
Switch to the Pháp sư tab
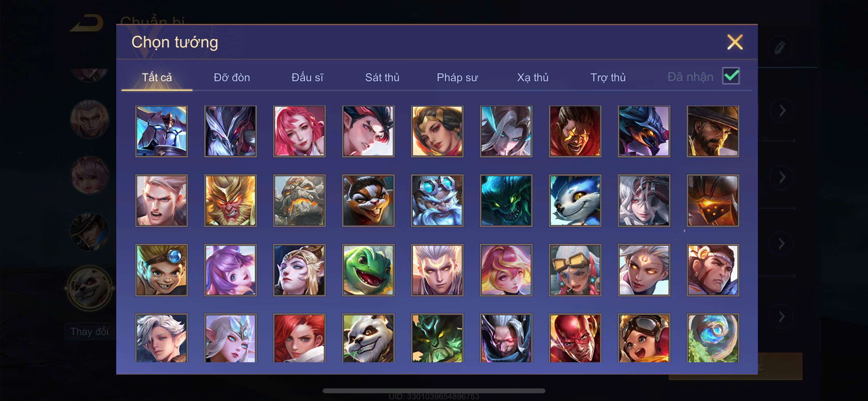(457, 77)
